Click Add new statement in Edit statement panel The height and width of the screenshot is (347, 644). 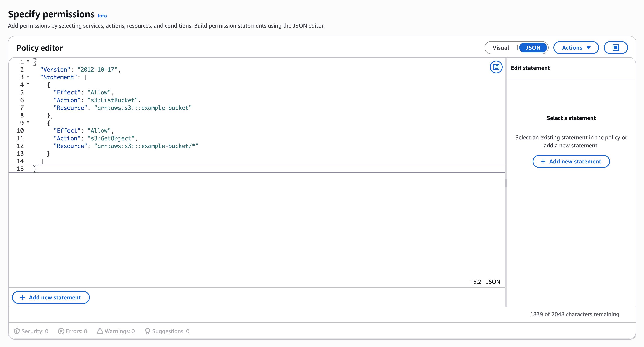click(x=571, y=161)
